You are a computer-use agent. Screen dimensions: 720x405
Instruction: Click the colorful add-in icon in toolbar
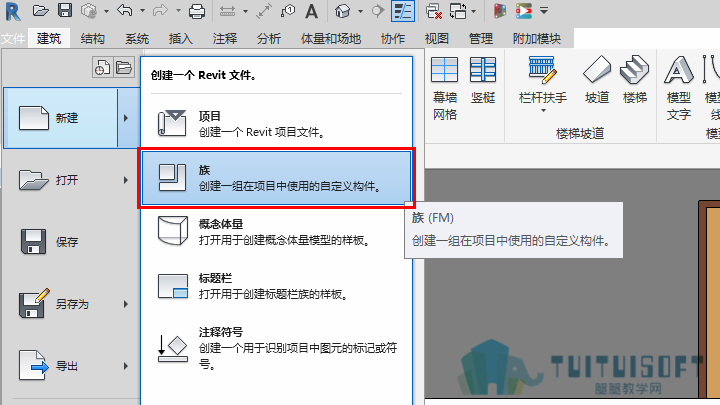pyautogui.click(x=500, y=11)
